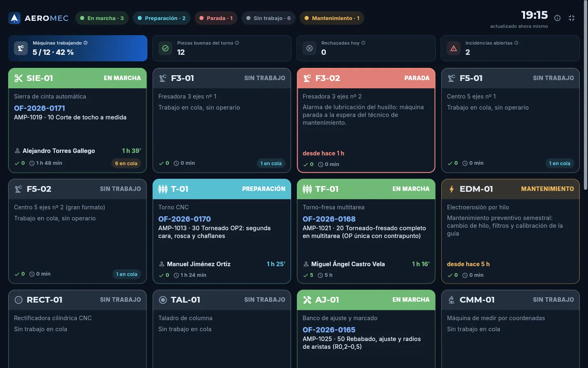The width and height of the screenshot is (588, 368).
Task: Click the info icon next to Máquinas trabajando
Action: coord(85,43)
